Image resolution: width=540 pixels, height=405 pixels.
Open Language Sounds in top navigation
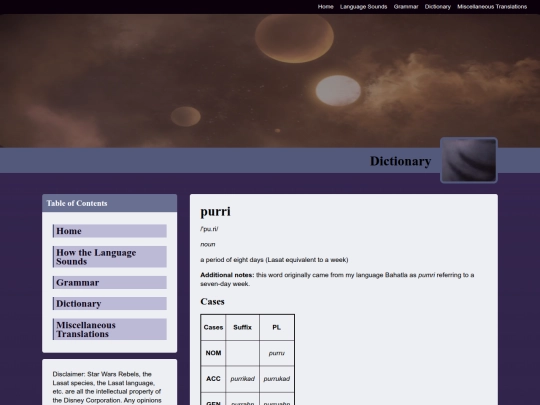pyautogui.click(x=363, y=7)
